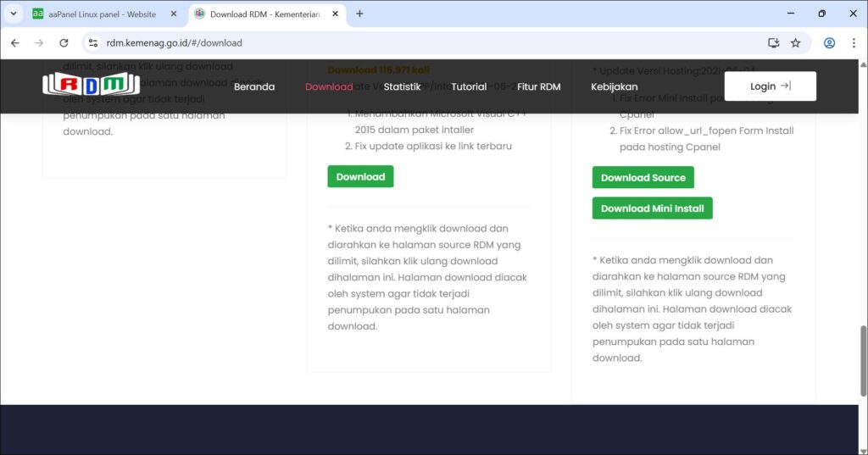Go back using the browser back arrow

(14, 42)
